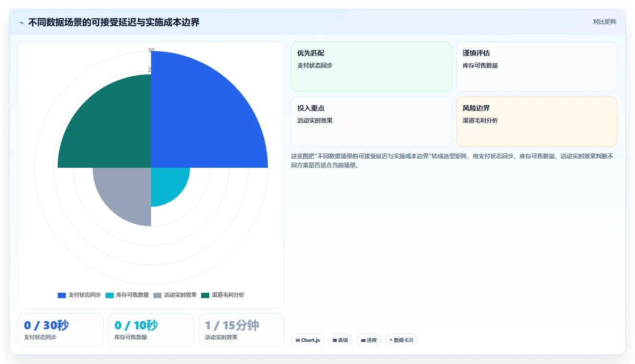Toggle the 渠道毛利分析 legend item

223,295
